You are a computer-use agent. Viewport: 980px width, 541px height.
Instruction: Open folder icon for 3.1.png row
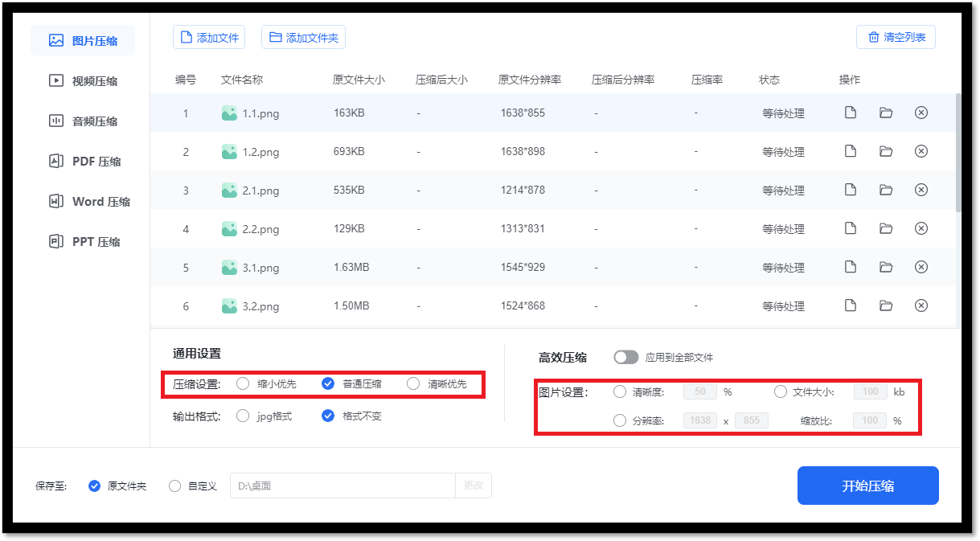[x=886, y=267]
